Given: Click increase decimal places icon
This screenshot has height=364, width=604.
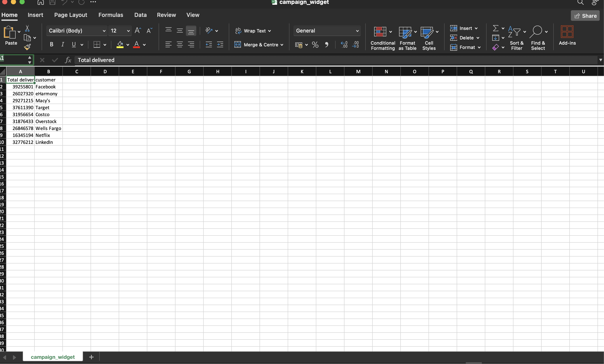Looking at the screenshot, I should coord(344,45).
